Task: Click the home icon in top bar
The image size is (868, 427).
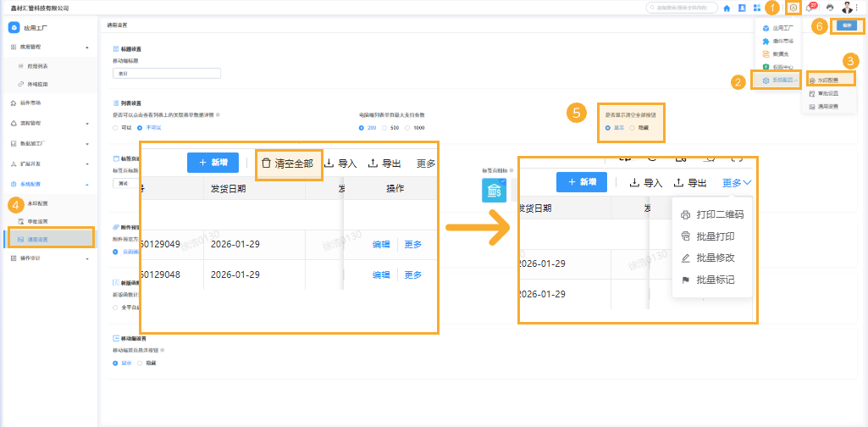Action: (727, 8)
